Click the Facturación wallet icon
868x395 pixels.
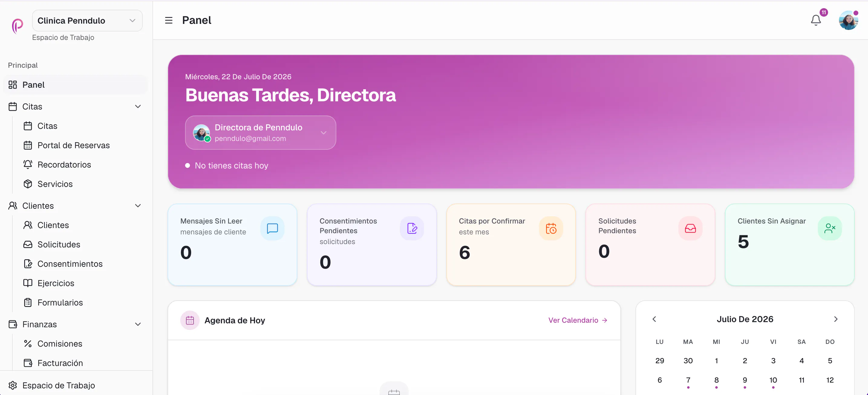point(28,363)
